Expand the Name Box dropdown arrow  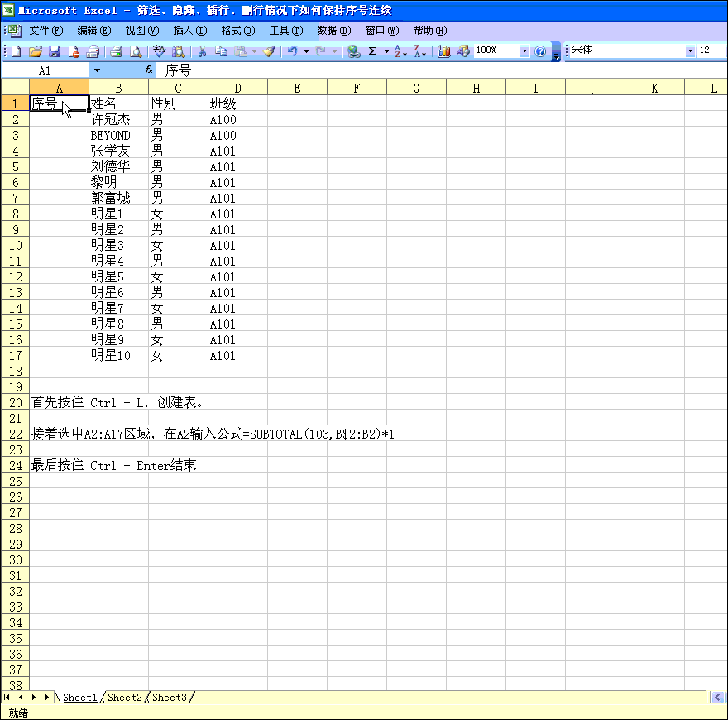click(x=97, y=71)
